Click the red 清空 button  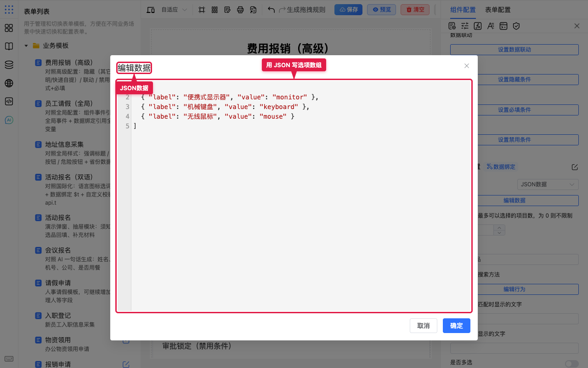(x=415, y=10)
